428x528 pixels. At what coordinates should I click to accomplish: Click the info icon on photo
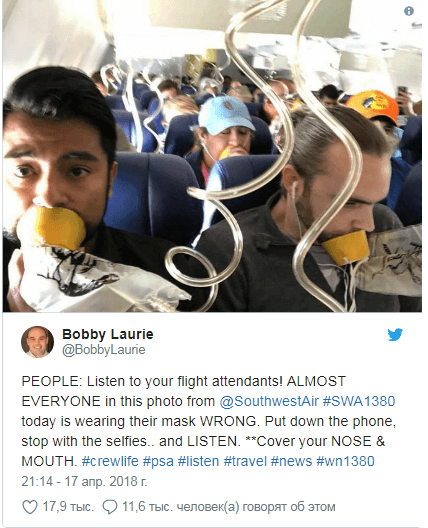[x=408, y=11]
